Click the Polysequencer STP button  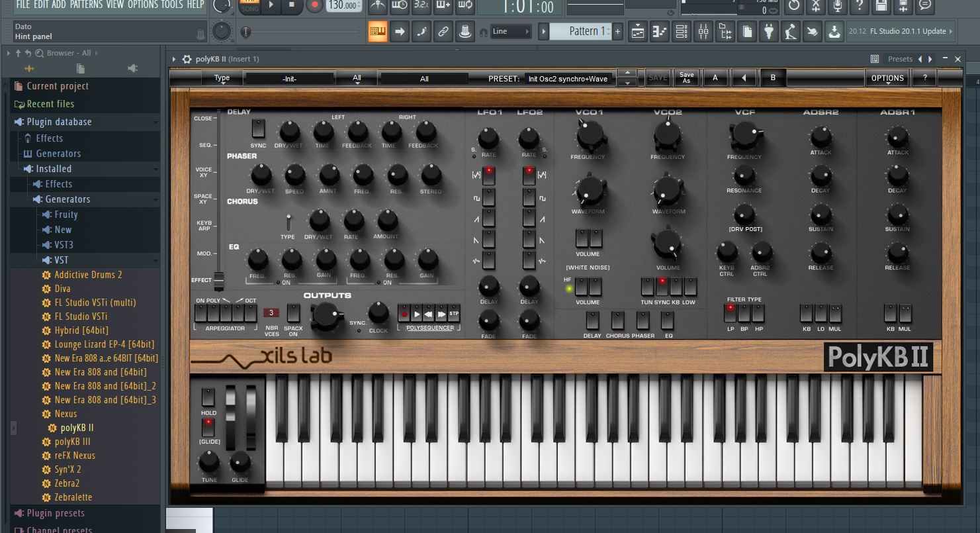(454, 314)
